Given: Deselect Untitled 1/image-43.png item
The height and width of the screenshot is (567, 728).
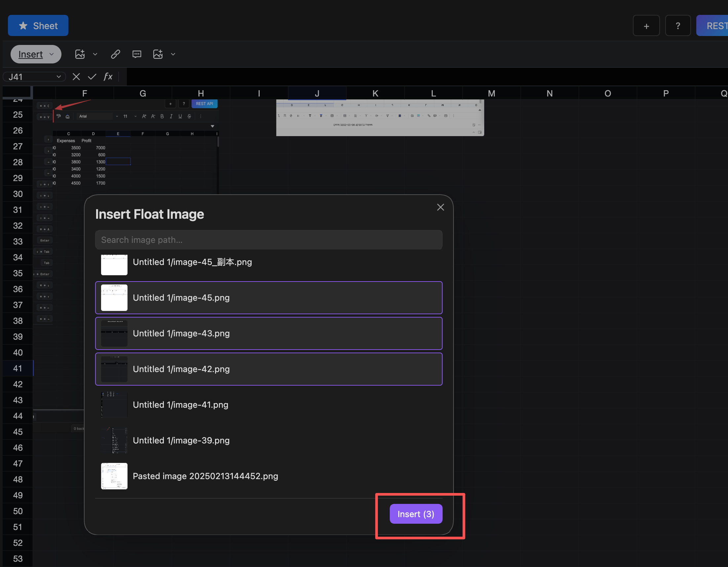Looking at the screenshot, I should coord(269,333).
